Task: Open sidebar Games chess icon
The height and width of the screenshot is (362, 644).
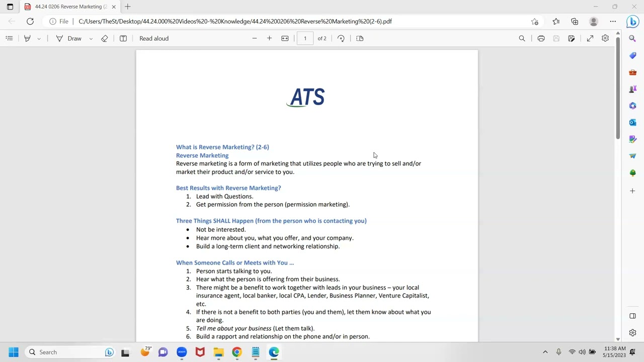Action: coord(632,89)
